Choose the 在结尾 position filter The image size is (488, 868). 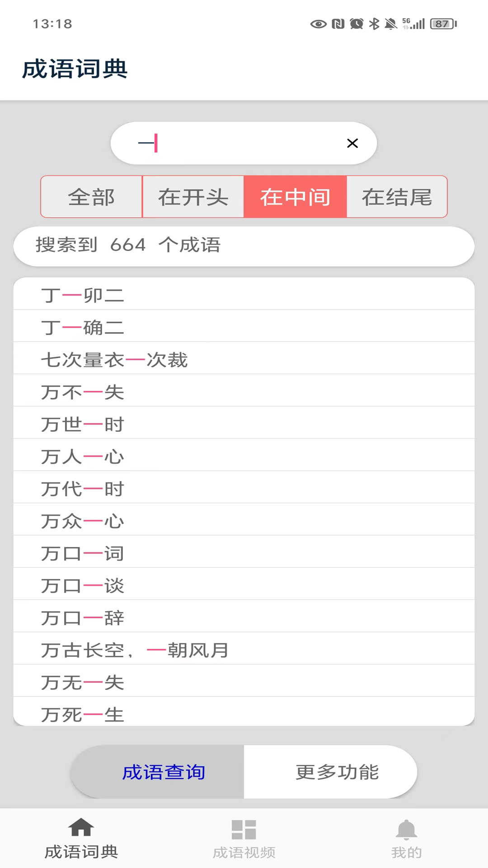click(397, 197)
